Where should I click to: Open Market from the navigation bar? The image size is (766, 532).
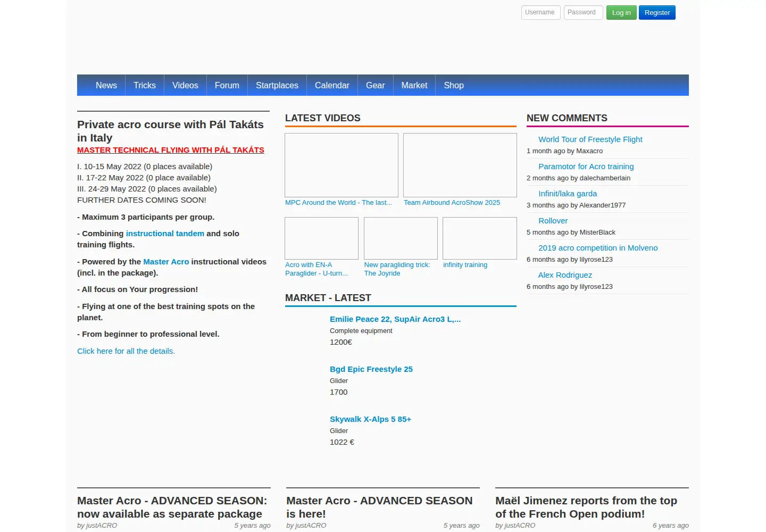point(414,85)
